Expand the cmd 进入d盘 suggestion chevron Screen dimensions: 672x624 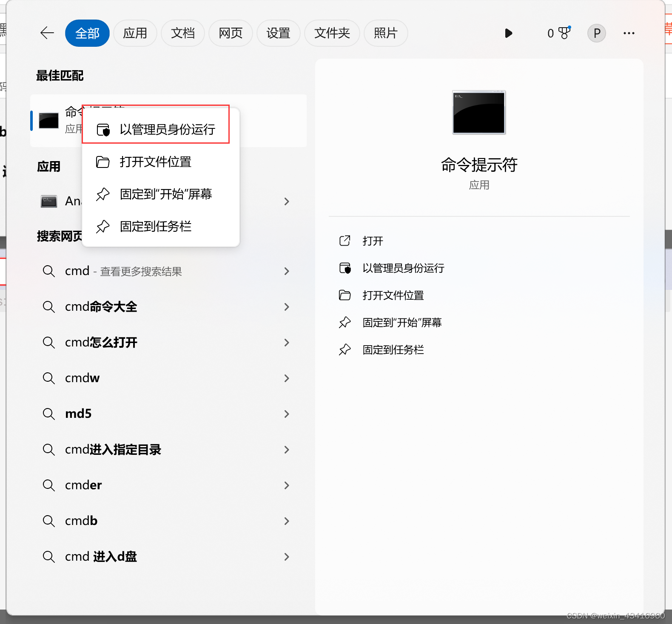287,557
